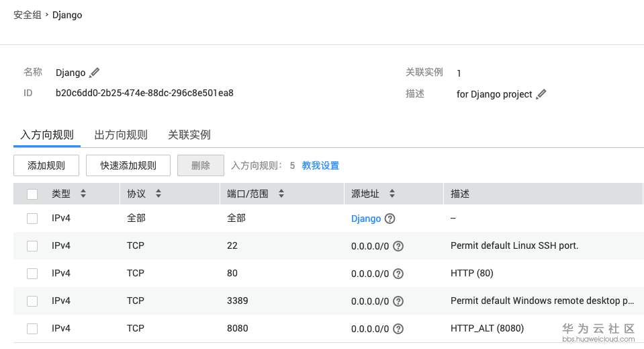Sort rules by 类型 column arrows
This screenshot has width=644, height=349.
click(x=83, y=194)
